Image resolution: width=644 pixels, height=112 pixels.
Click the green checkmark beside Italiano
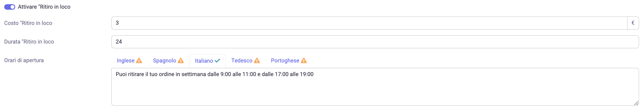click(x=217, y=61)
